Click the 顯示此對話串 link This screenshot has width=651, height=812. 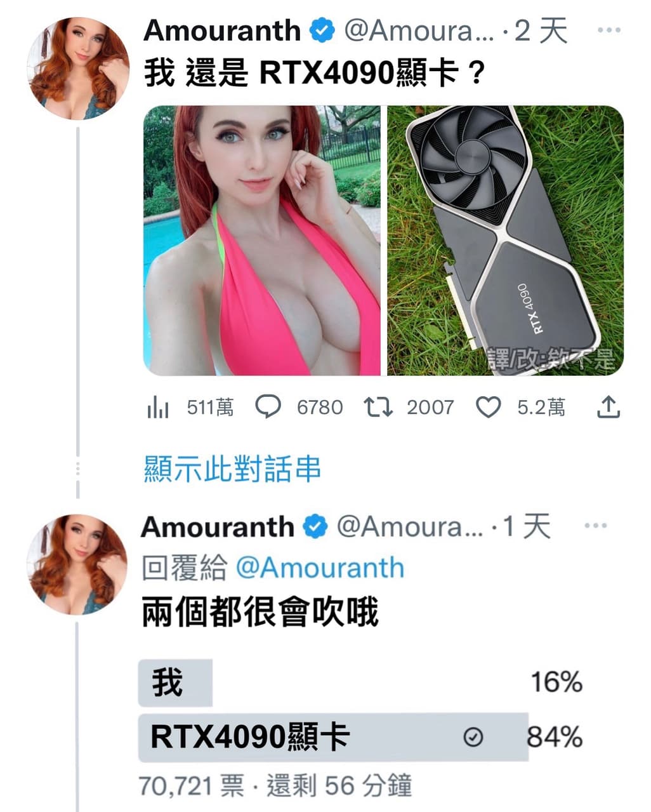pos(232,469)
